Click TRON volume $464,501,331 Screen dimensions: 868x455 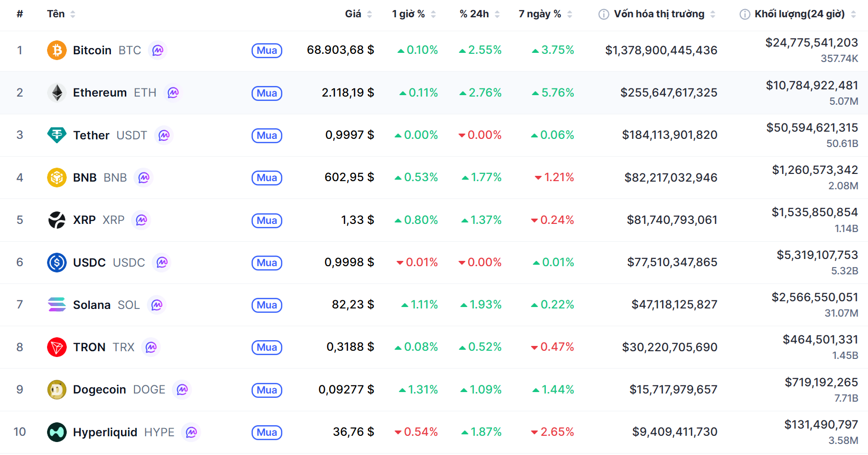point(820,340)
